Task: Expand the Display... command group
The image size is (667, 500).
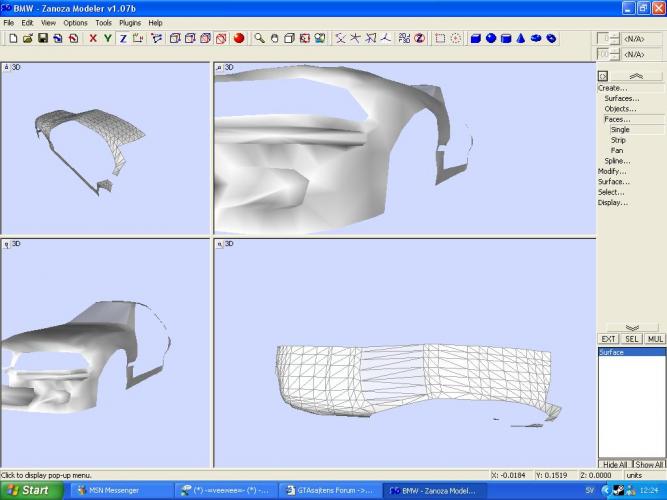Action: [612, 203]
